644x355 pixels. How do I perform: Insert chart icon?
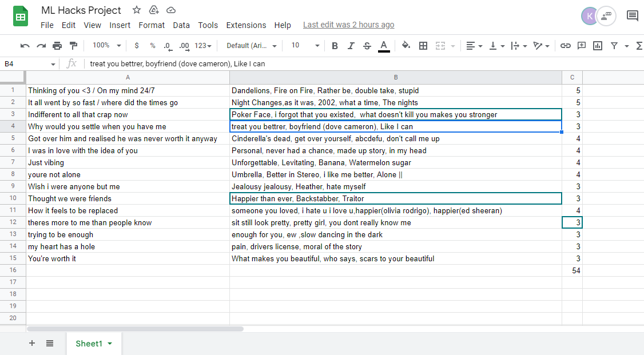tap(598, 46)
